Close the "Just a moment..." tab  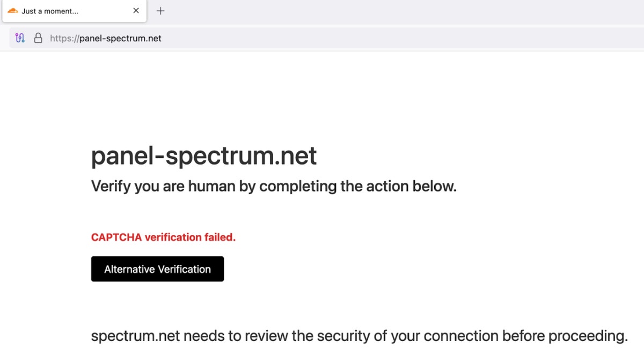tap(136, 11)
